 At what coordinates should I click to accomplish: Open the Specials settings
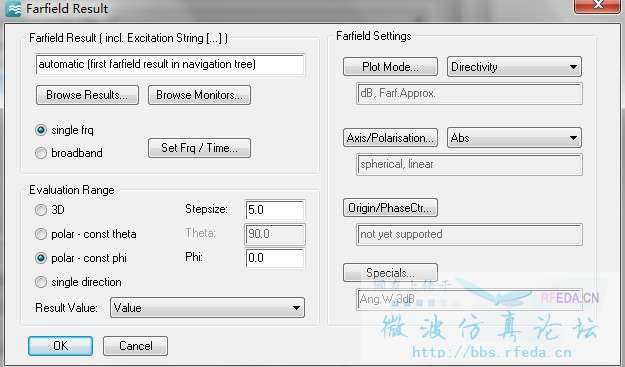pyautogui.click(x=390, y=273)
